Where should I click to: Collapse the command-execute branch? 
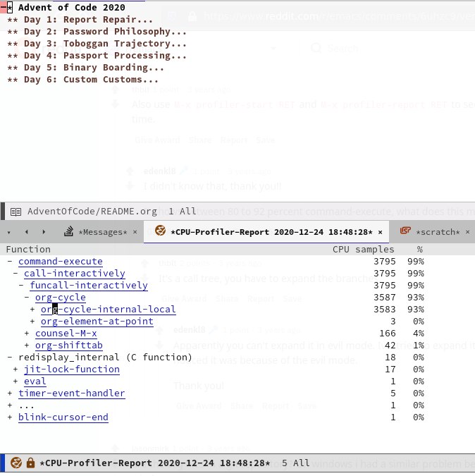click(10, 262)
